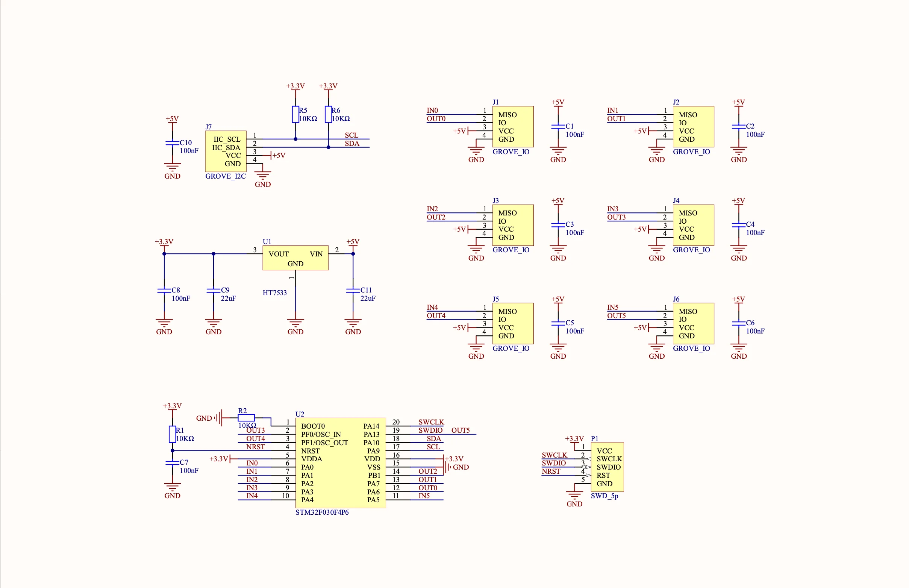909x588 pixels.
Task: Click the PF0/OSC_IN pin name on U2
Action: pyautogui.click(x=321, y=435)
